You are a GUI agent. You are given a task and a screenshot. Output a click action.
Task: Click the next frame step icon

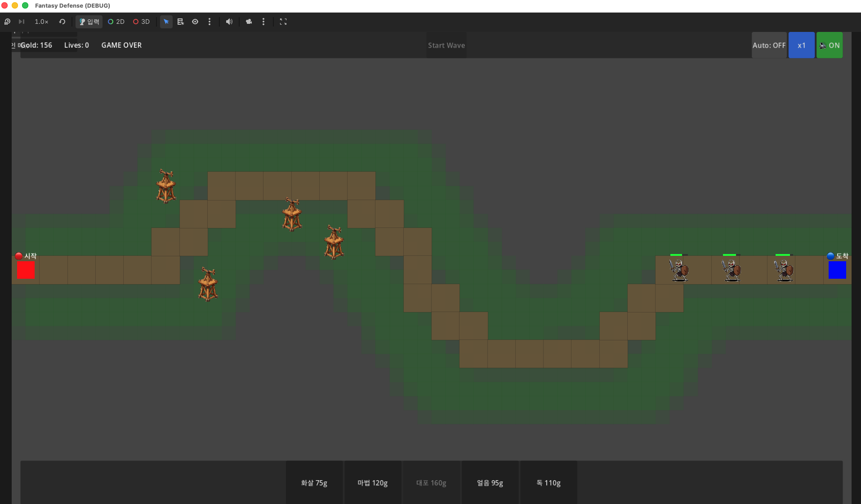tap(21, 22)
